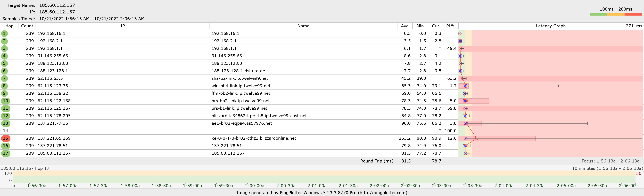Viewport: 644px width, 196px height.
Task: Click the red 200ms legend swatch
Action: (x=633, y=14)
